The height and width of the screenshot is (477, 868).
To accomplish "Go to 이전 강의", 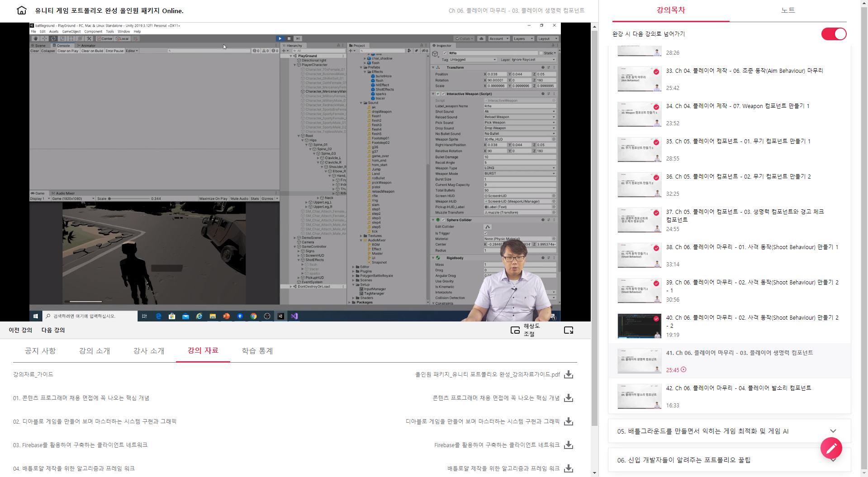I will coord(20,330).
